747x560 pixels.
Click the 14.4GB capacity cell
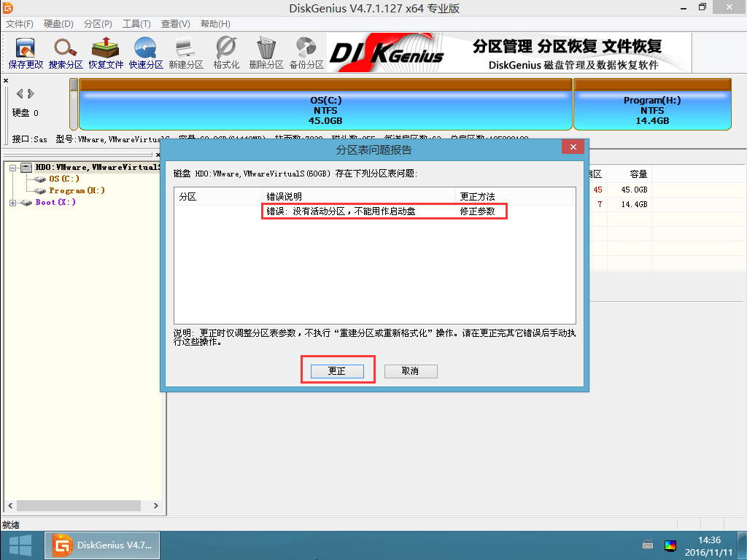[x=634, y=204]
